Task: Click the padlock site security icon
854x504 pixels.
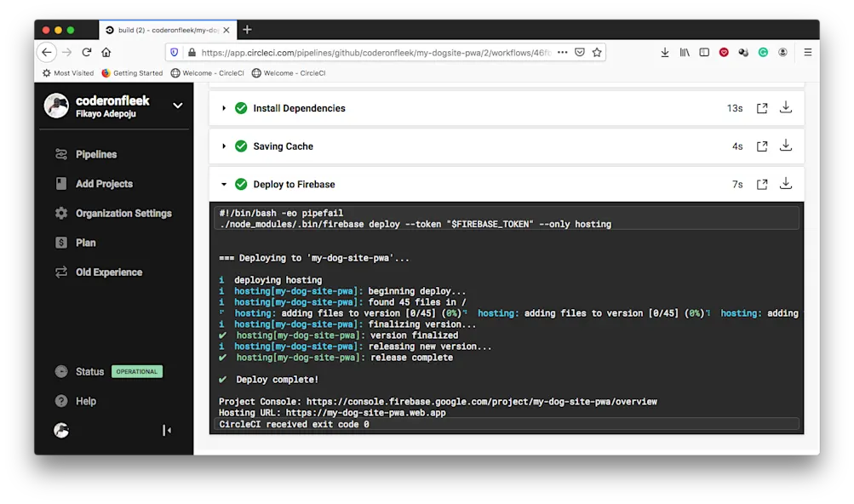Action: (192, 53)
